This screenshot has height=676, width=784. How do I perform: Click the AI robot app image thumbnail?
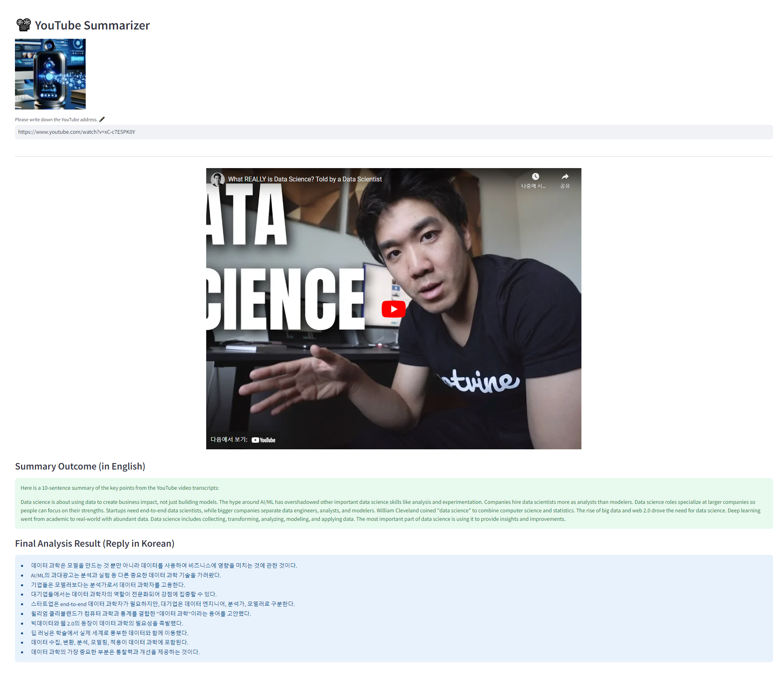pos(50,74)
